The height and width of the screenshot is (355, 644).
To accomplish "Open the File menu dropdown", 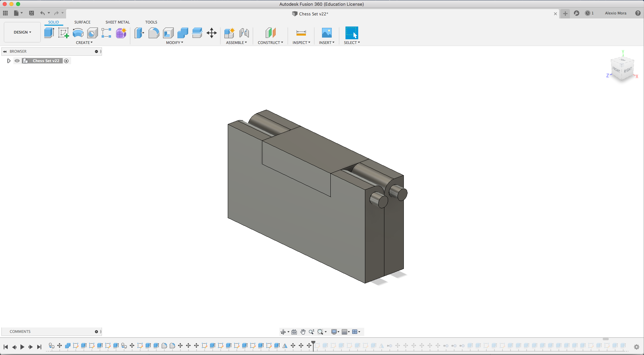I will point(18,13).
